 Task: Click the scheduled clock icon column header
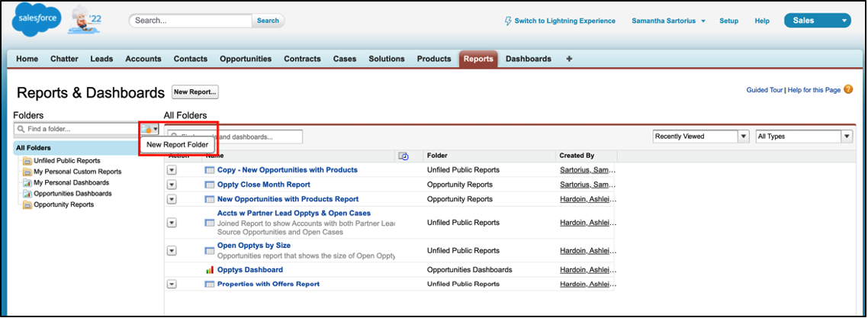click(403, 156)
